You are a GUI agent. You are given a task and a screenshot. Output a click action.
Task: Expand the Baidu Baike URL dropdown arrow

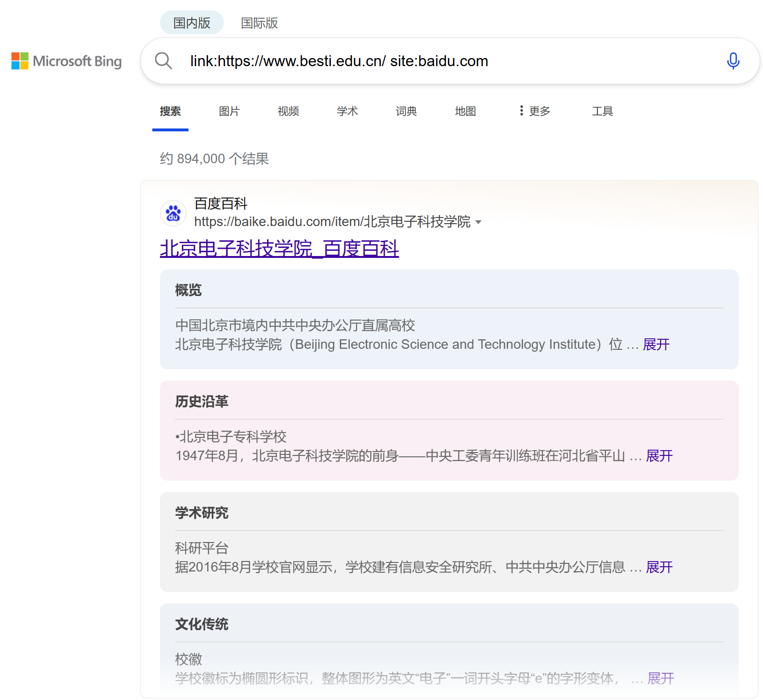click(478, 222)
